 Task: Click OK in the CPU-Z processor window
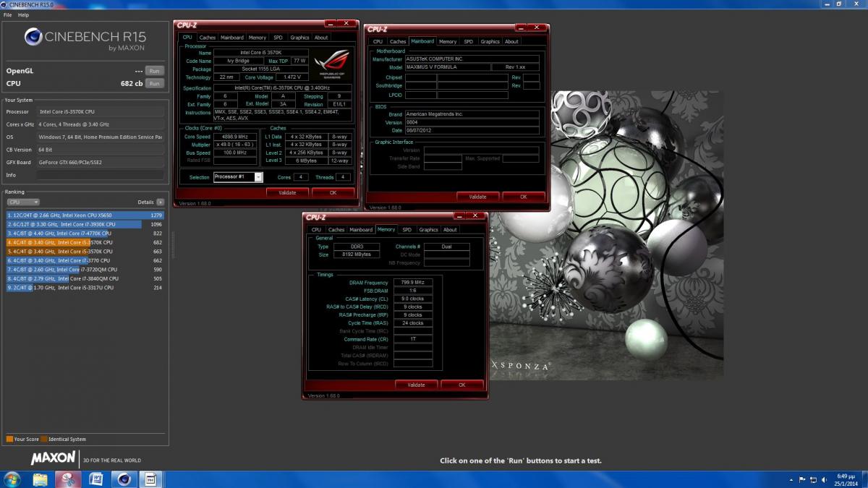333,193
